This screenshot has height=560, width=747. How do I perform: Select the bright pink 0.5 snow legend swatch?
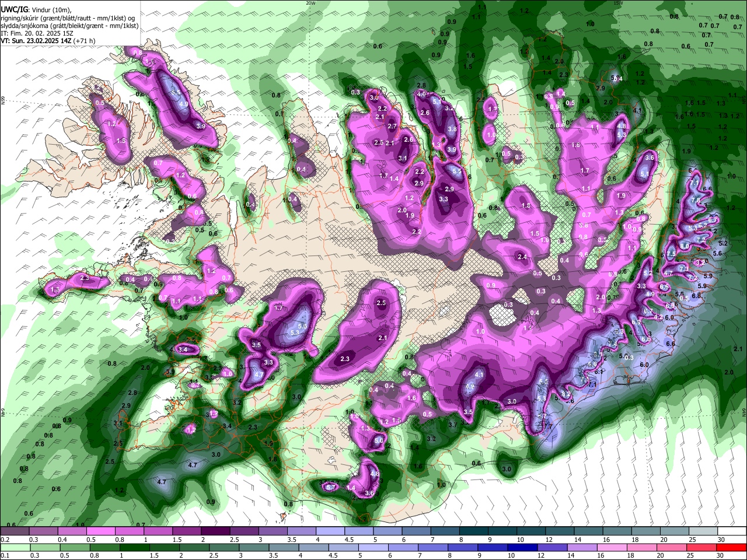coord(100,531)
